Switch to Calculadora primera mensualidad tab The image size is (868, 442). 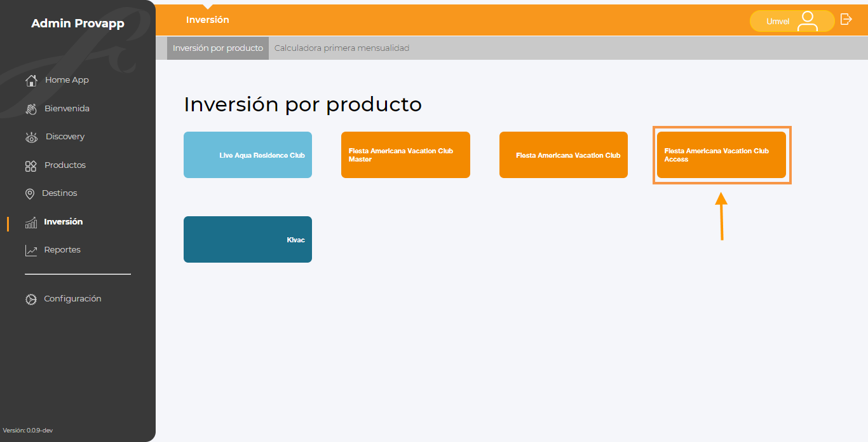pos(342,48)
